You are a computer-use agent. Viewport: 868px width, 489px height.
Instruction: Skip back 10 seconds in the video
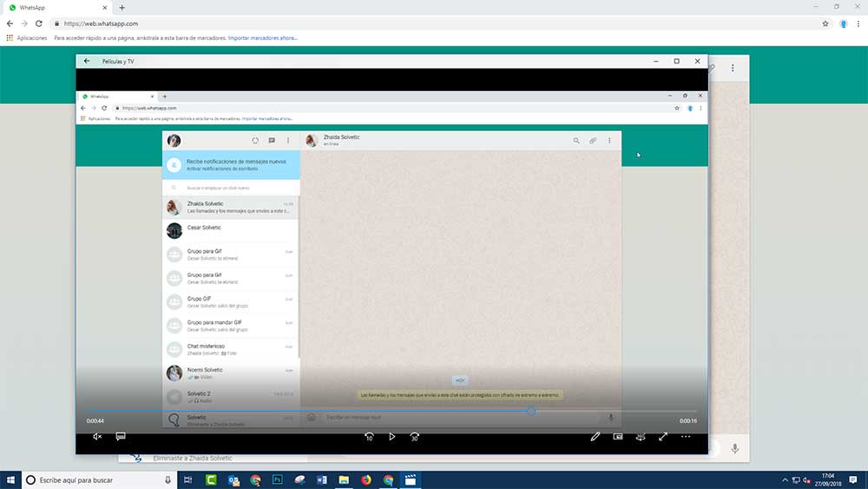pos(369,436)
